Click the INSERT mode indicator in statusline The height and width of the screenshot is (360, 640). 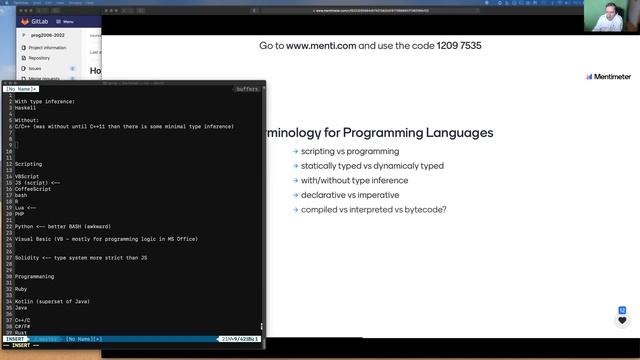[x=15, y=339]
